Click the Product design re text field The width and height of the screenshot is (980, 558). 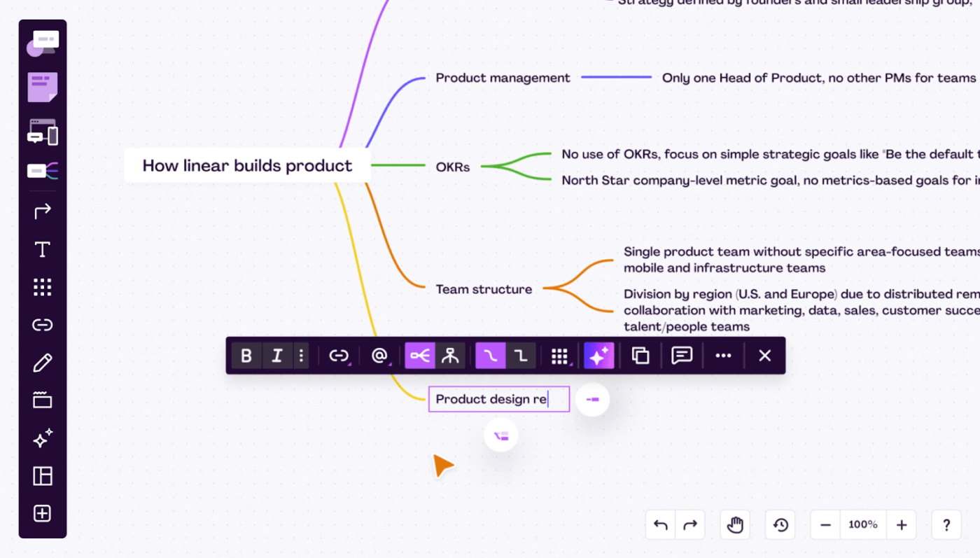(x=499, y=399)
